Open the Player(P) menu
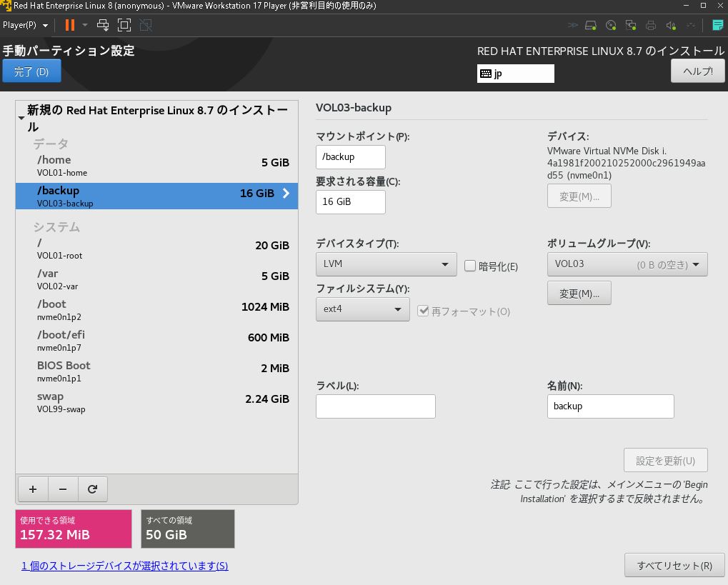 pyautogui.click(x=25, y=25)
